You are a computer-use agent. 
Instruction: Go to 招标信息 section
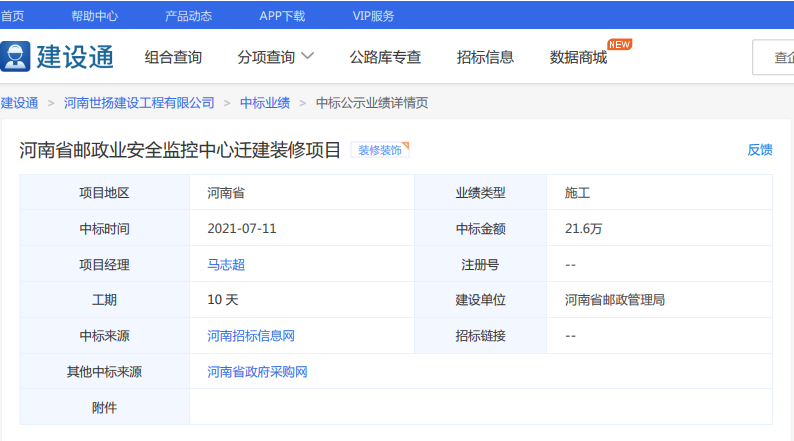[x=485, y=57]
